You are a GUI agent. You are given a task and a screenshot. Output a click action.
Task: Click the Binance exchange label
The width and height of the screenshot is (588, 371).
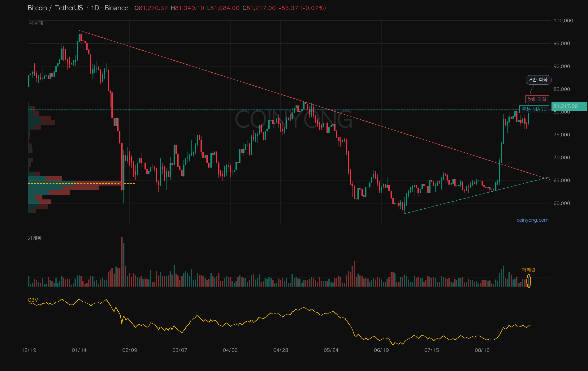116,8
